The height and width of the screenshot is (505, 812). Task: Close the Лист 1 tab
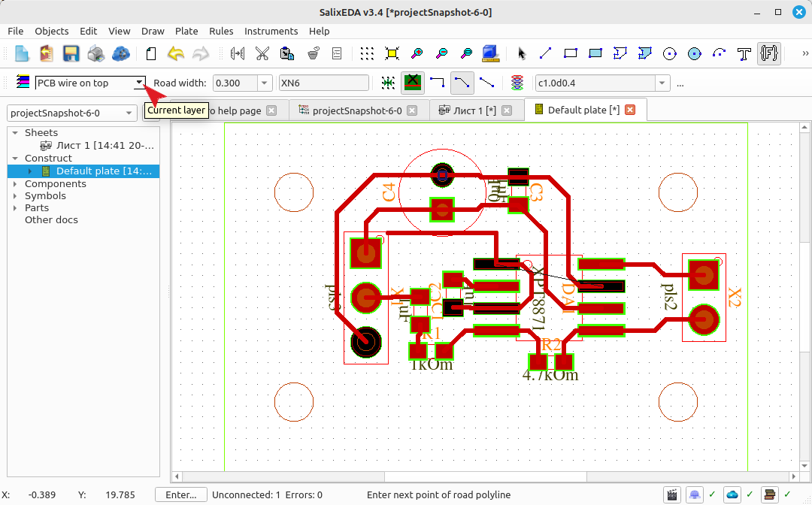tap(507, 110)
